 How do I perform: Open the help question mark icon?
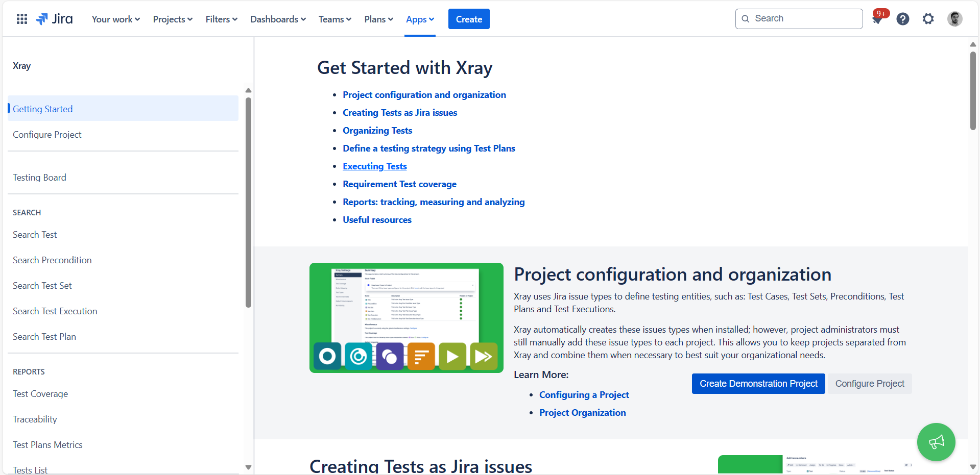point(903,19)
